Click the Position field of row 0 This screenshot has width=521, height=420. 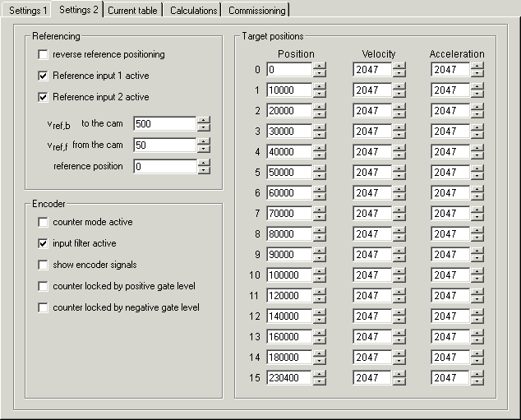(x=289, y=69)
